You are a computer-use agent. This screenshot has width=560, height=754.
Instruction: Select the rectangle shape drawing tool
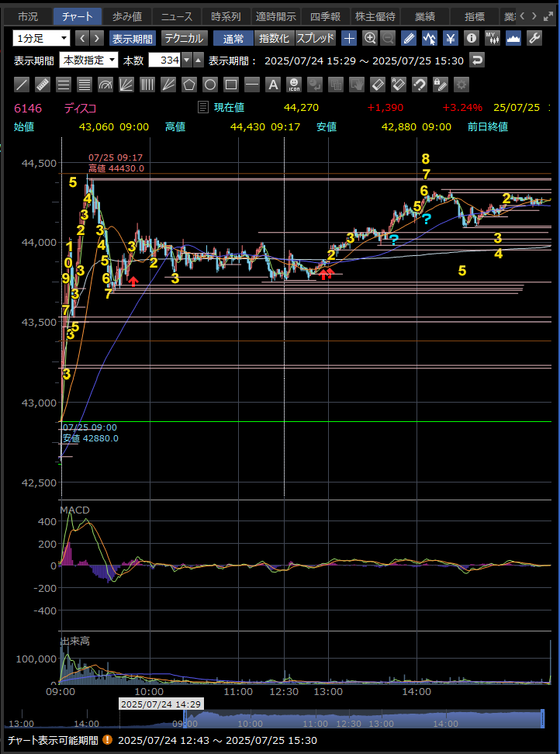pos(231,85)
